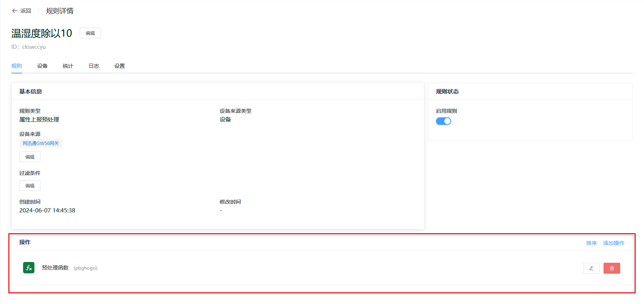Click the 排序 link in 操作 panel

click(x=591, y=243)
